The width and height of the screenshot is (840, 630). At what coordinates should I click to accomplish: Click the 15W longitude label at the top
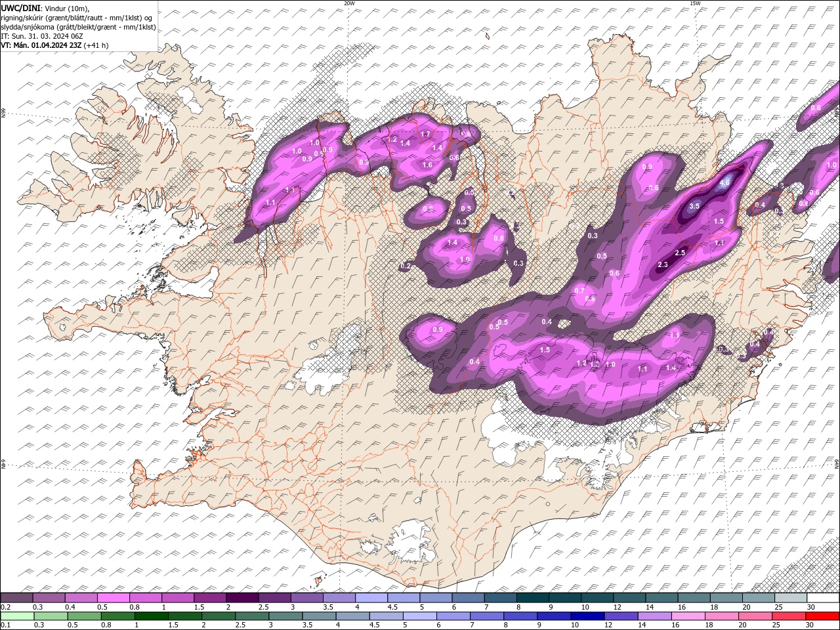click(x=694, y=3)
